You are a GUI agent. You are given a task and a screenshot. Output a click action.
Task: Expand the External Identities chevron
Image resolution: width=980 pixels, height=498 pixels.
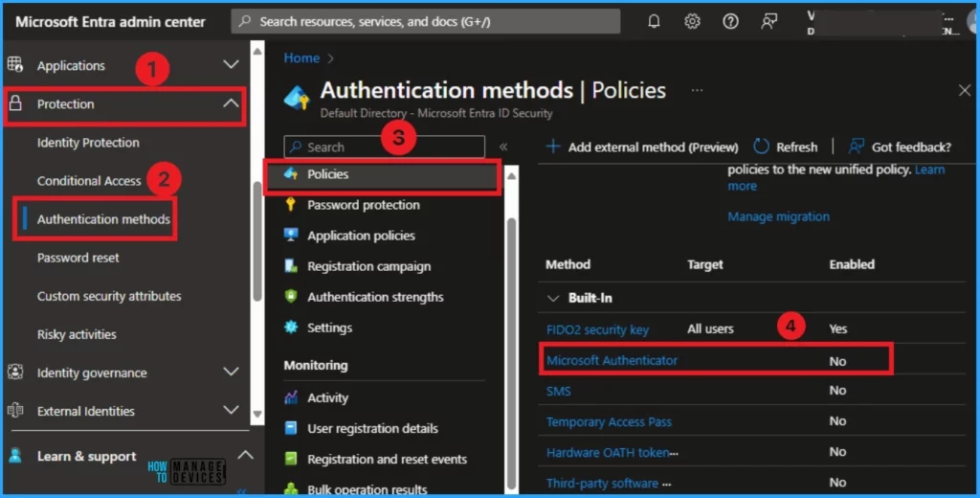232,411
